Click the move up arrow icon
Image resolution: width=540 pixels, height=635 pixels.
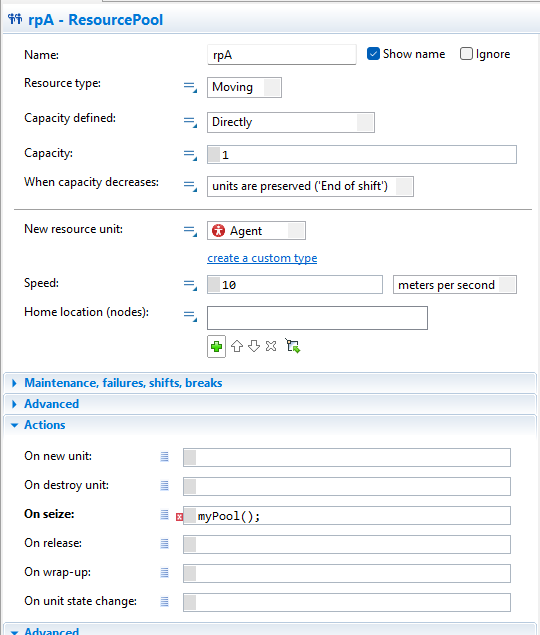(237, 346)
